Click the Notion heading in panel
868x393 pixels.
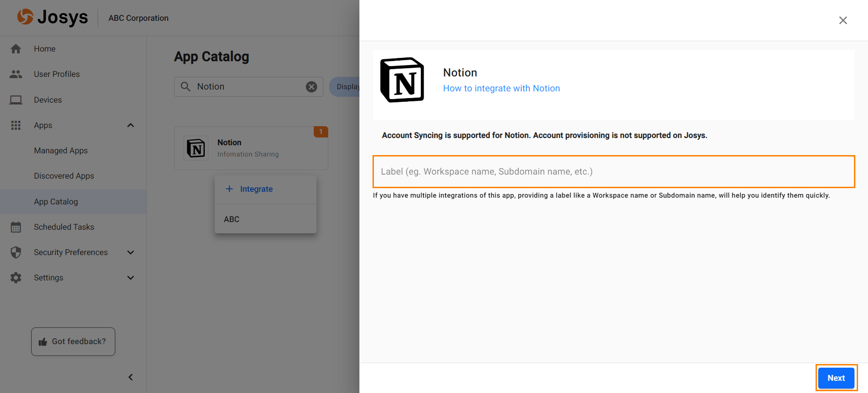tap(460, 72)
